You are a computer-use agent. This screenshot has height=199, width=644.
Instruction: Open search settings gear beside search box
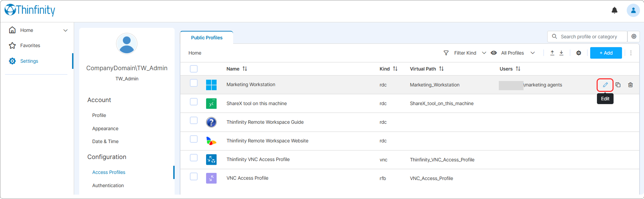634,36
